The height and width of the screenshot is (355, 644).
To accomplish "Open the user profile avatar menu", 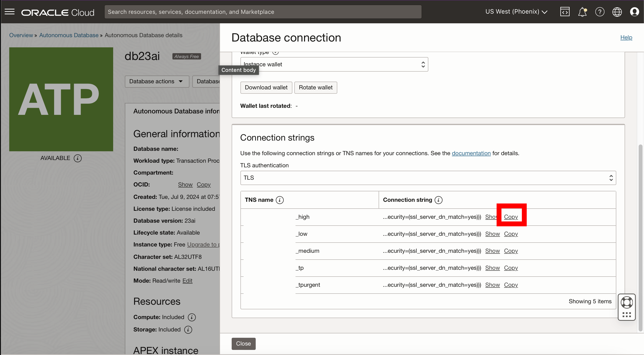I will click(x=635, y=12).
